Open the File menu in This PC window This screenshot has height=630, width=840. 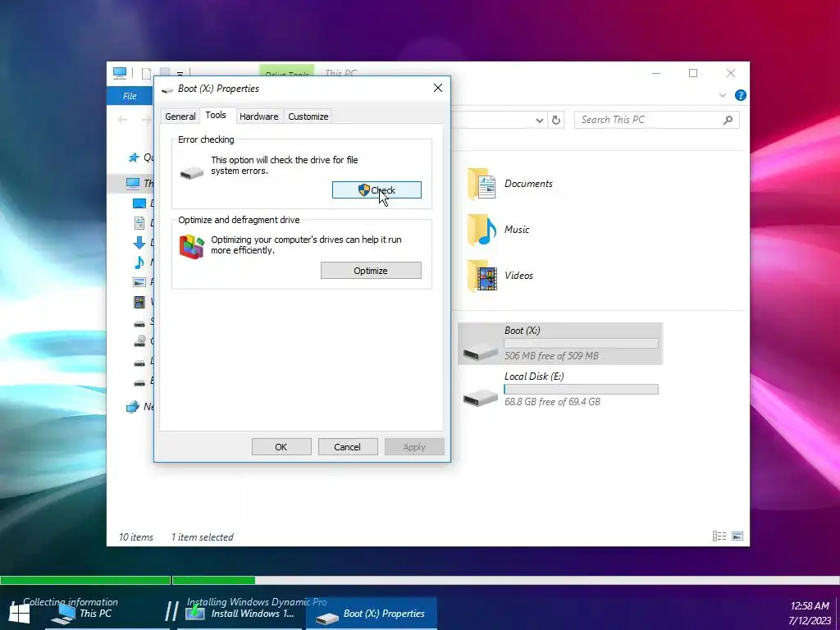coord(130,96)
